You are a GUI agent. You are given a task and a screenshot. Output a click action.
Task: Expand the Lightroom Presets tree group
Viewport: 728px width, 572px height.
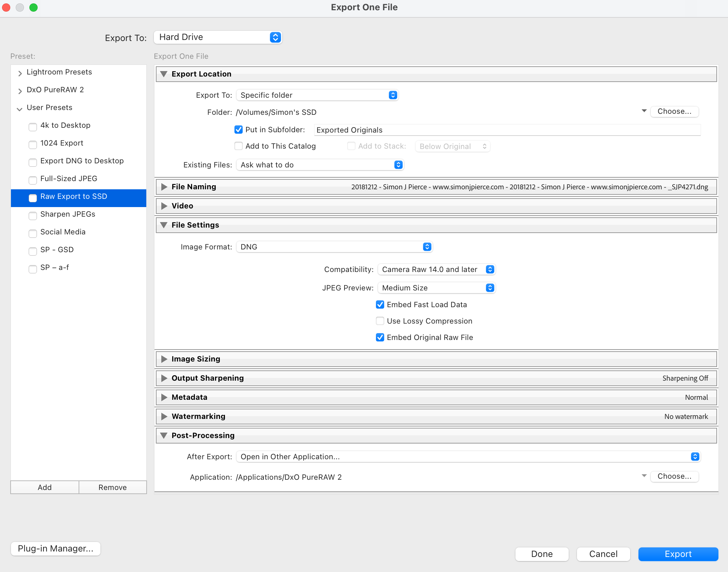(x=20, y=73)
